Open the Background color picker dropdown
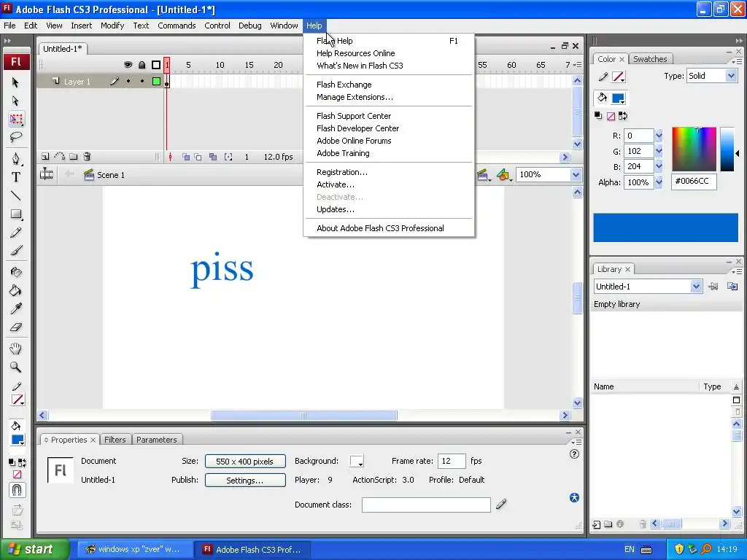The image size is (747, 560). coord(356,461)
